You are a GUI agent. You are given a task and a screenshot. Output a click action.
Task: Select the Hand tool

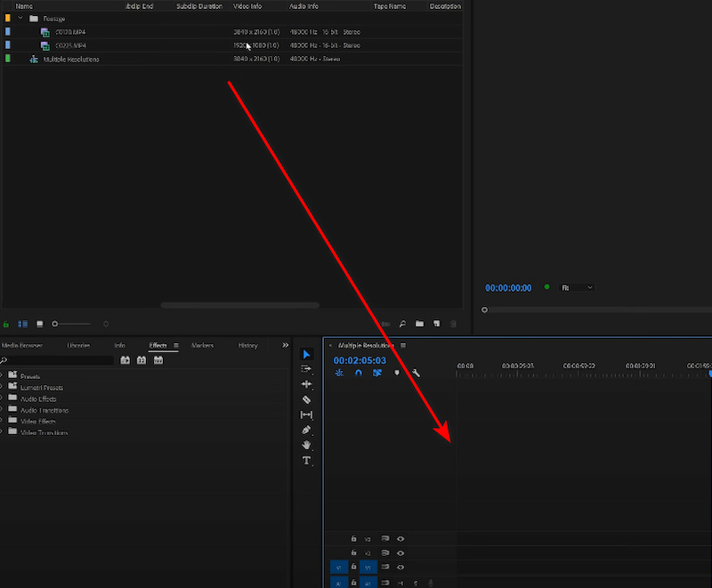tap(306, 445)
